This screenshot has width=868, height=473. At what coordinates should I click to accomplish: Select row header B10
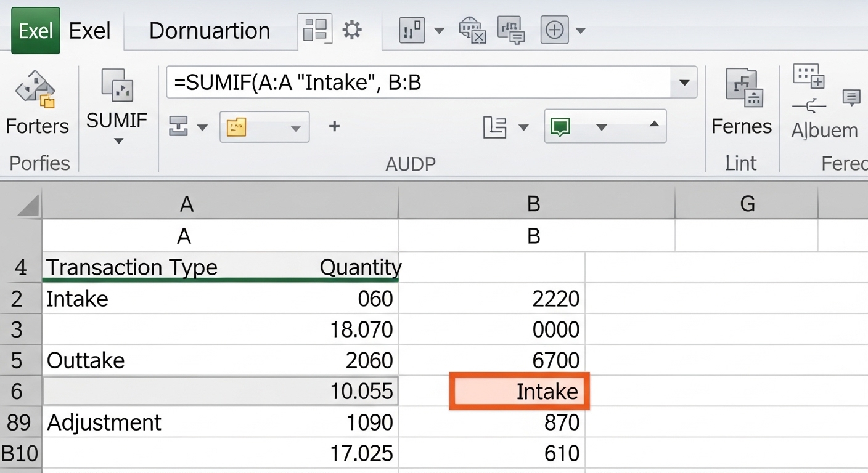point(21,454)
